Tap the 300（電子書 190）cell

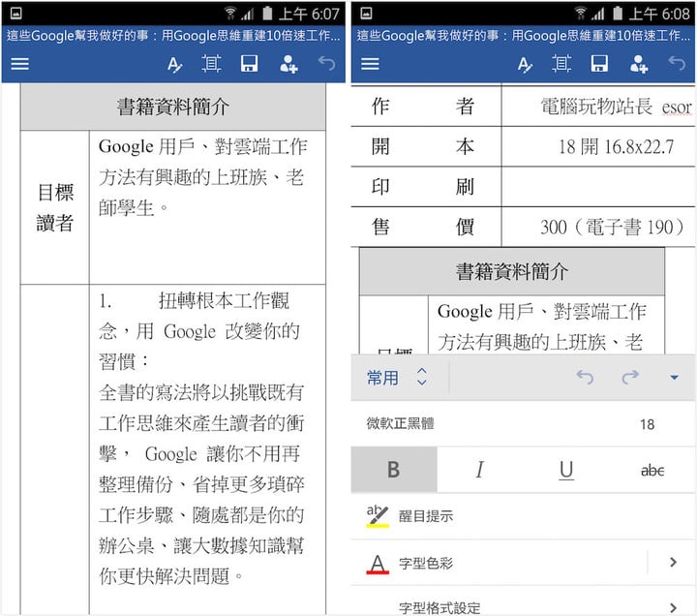pos(598,227)
